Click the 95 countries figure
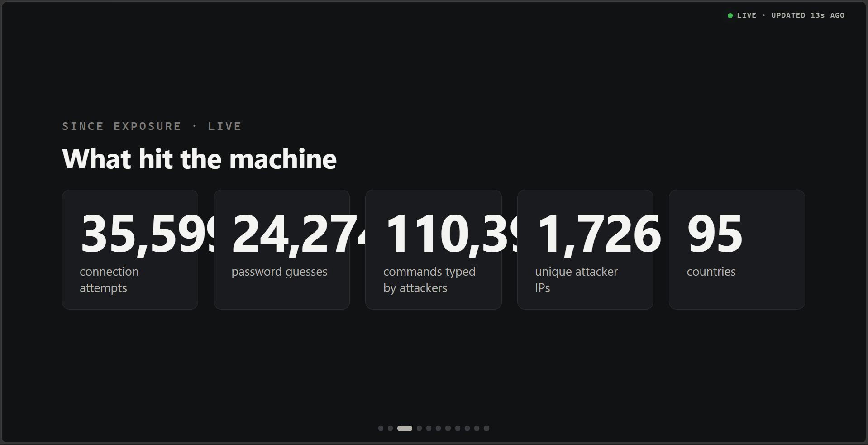The width and height of the screenshot is (868, 445). pos(715,234)
